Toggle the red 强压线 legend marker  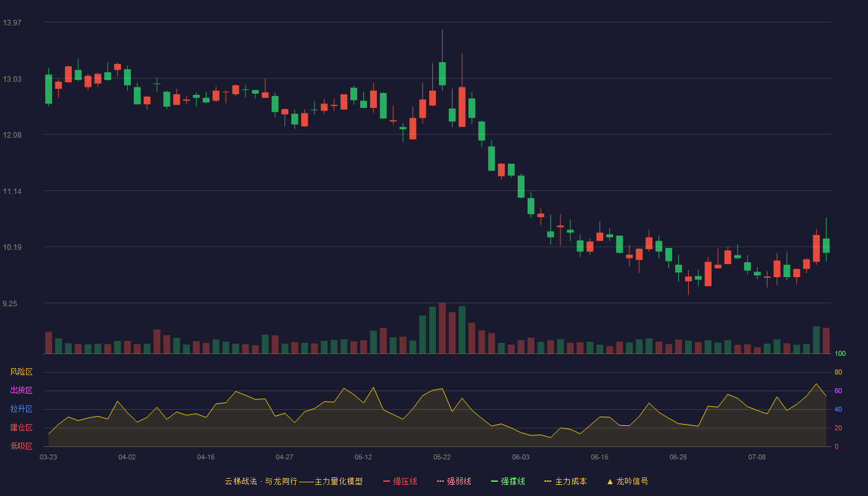coord(387,481)
